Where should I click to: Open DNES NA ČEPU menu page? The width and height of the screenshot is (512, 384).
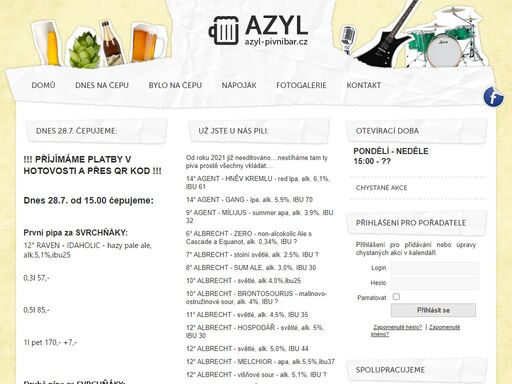click(102, 85)
